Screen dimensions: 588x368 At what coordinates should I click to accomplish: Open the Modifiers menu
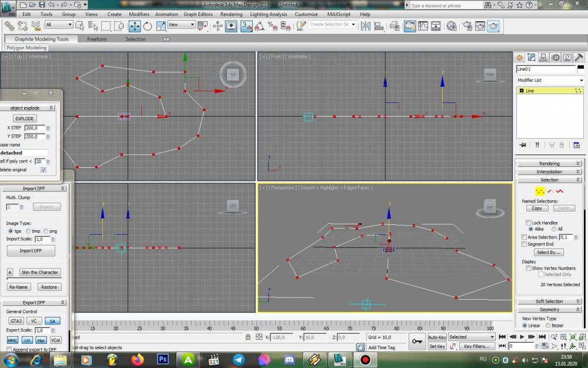click(x=139, y=14)
